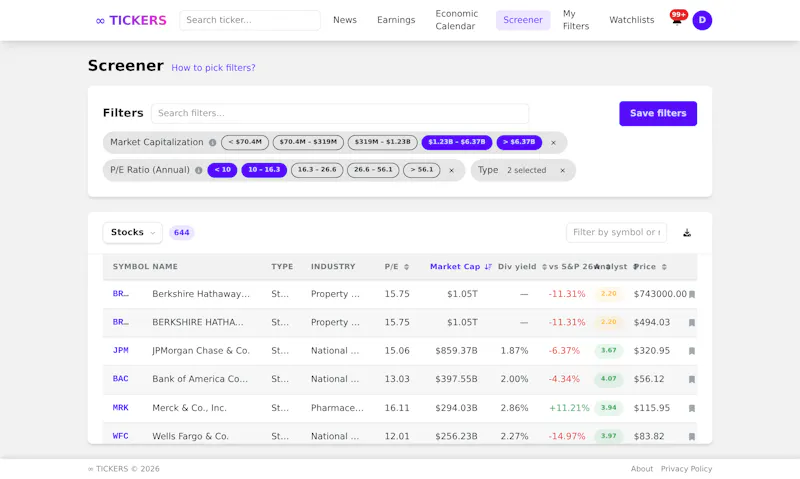The height and width of the screenshot is (479, 800).
Task: Toggle market cap chip $70.4M - $319M
Action: (308, 142)
